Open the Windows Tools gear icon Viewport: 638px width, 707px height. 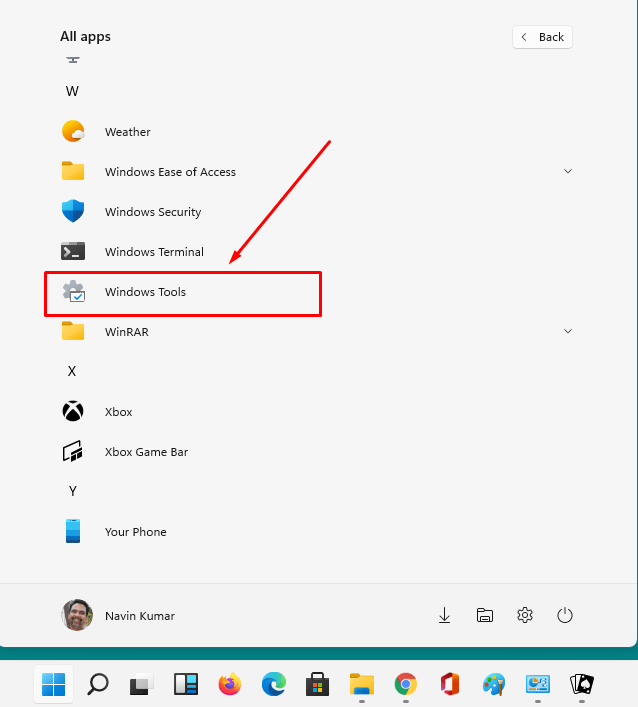tap(74, 291)
